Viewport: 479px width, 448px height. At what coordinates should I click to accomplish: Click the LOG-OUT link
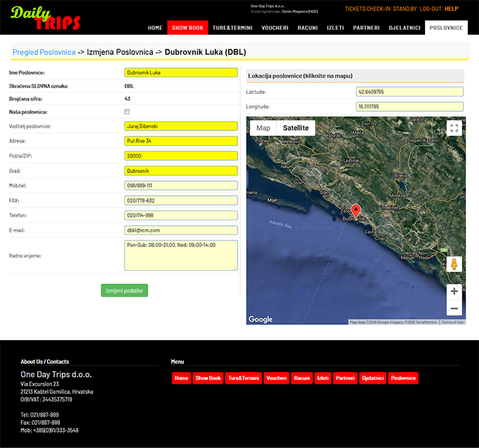430,9
